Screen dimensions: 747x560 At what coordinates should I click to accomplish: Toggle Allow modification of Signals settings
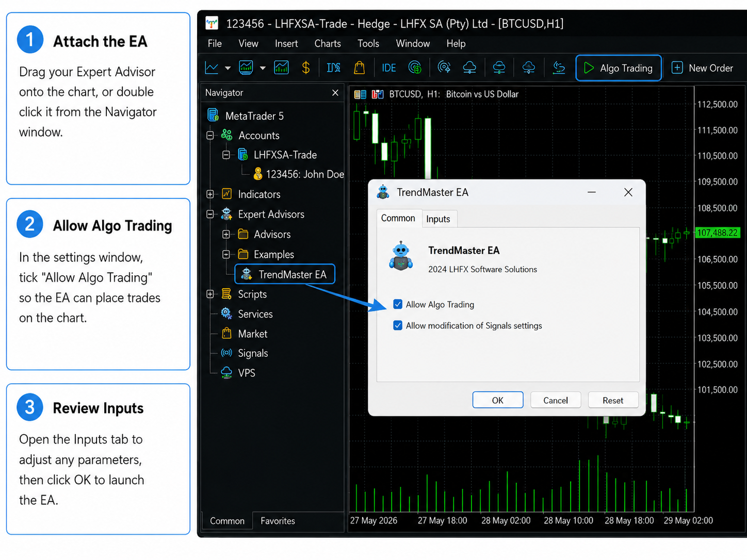398,325
